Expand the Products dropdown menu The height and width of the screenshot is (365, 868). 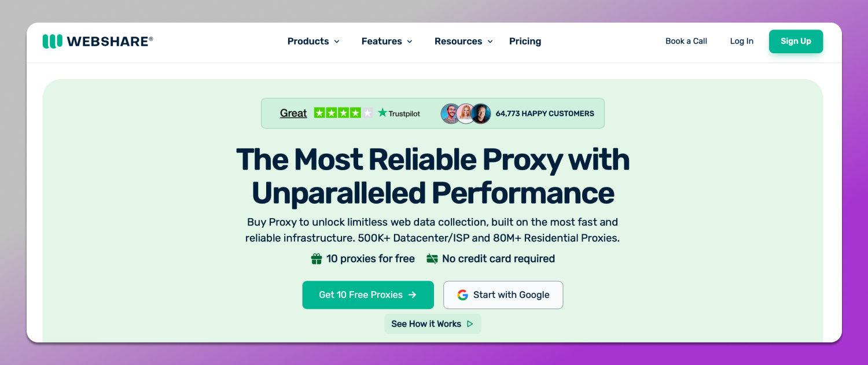pyautogui.click(x=313, y=41)
